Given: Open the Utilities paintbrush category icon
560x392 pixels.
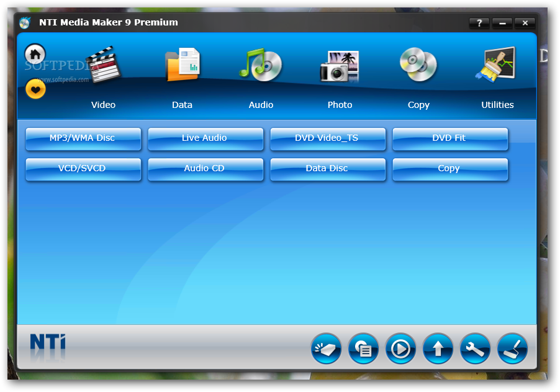Looking at the screenshot, I should coord(495,65).
